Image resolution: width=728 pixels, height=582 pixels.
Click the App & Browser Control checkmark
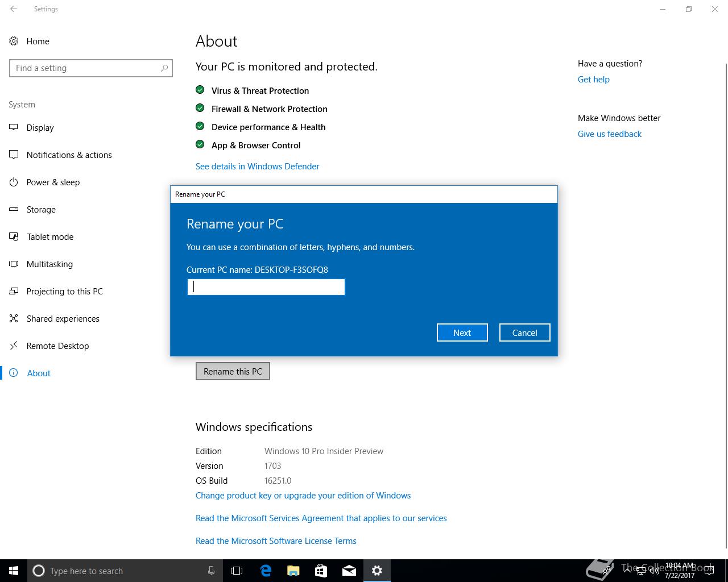[200, 144]
